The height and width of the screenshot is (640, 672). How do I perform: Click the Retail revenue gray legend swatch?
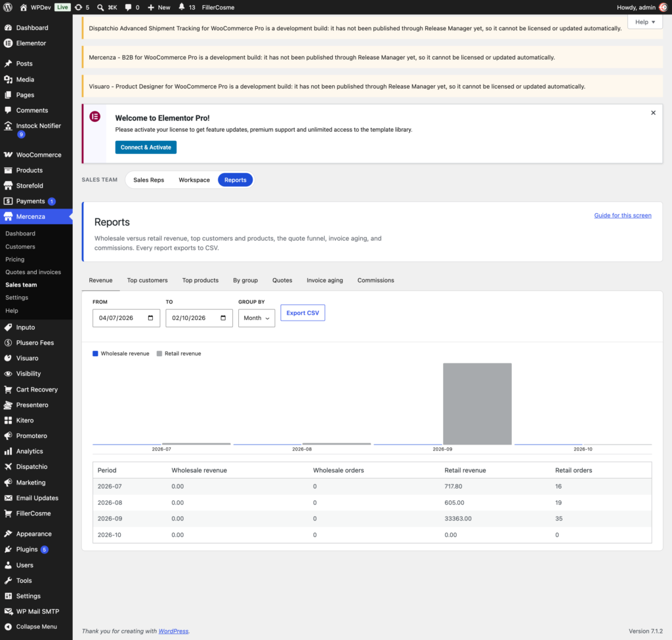coord(159,353)
